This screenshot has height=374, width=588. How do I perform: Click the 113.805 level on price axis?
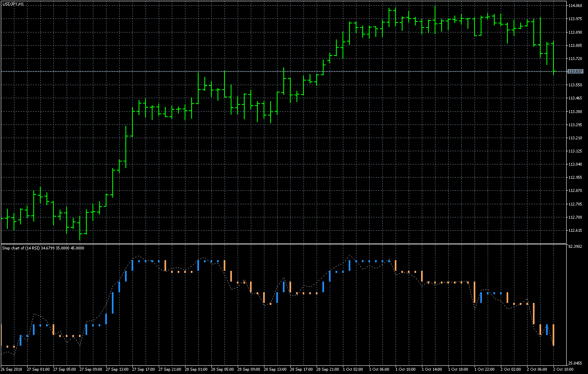tap(575, 45)
